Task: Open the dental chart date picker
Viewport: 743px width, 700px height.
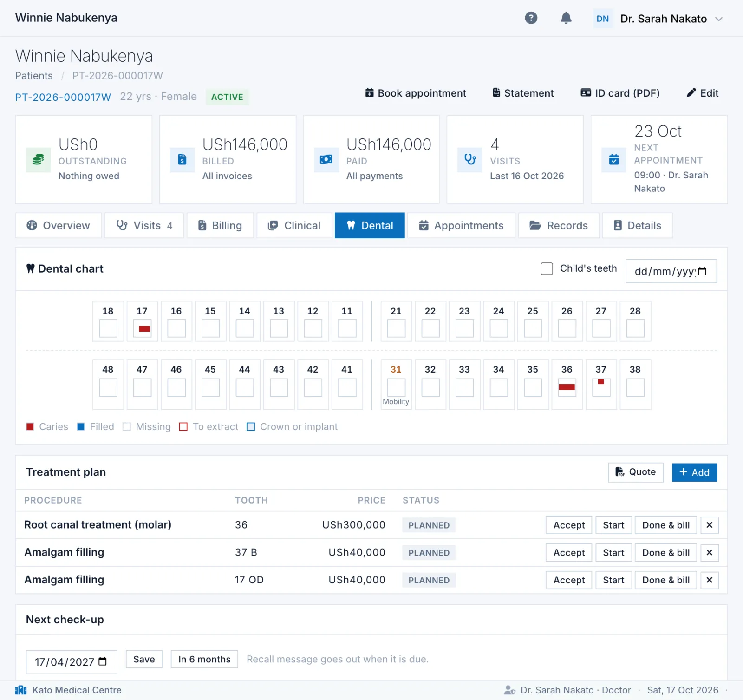Action: [x=703, y=272]
